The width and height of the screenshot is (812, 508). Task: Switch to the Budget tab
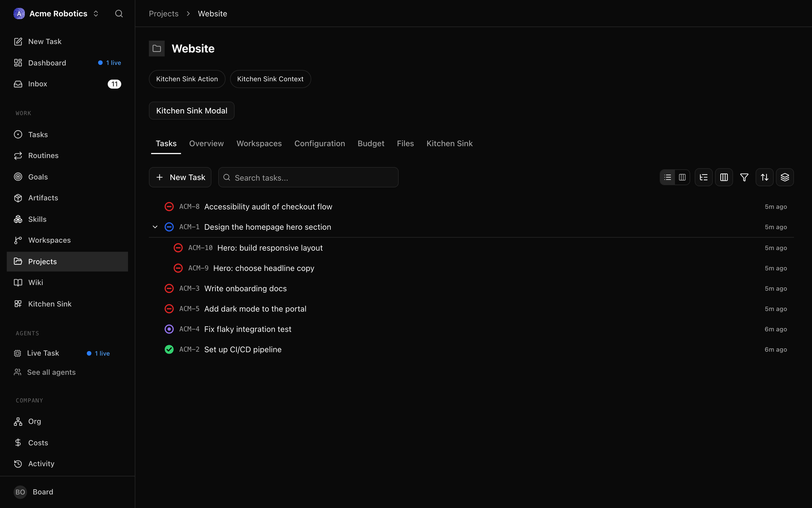pos(371,143)
